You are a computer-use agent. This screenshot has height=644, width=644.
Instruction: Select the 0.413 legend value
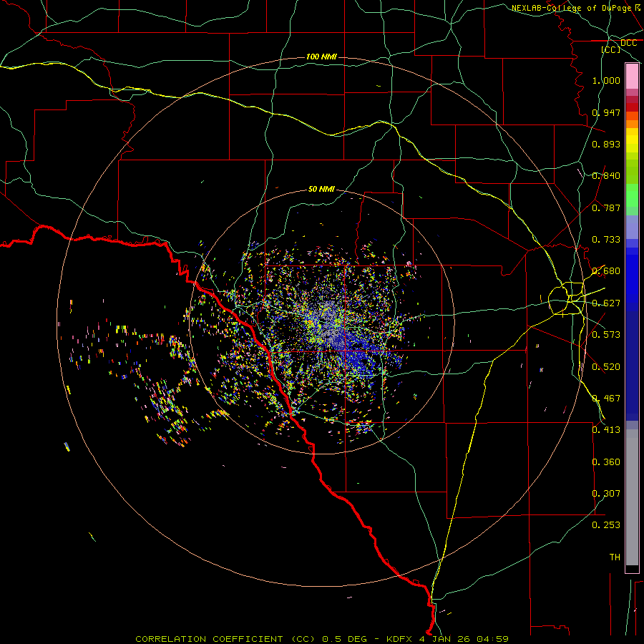point(606,430)
